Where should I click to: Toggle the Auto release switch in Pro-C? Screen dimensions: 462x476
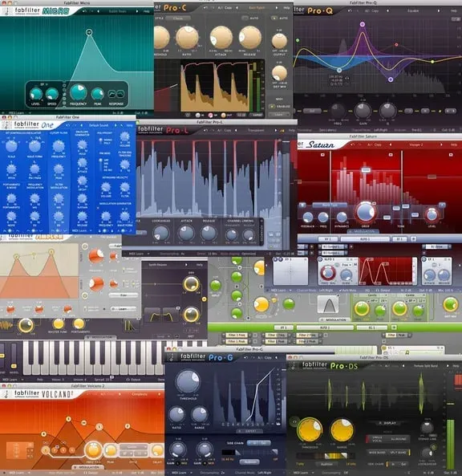[x=245, y=18]
